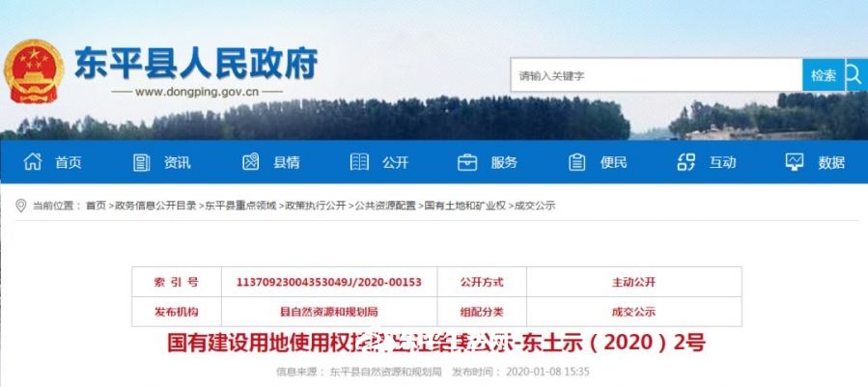The image size is (868, 387).
Task: Click the document icon beside 资讯
Action: tap(142, 162)
